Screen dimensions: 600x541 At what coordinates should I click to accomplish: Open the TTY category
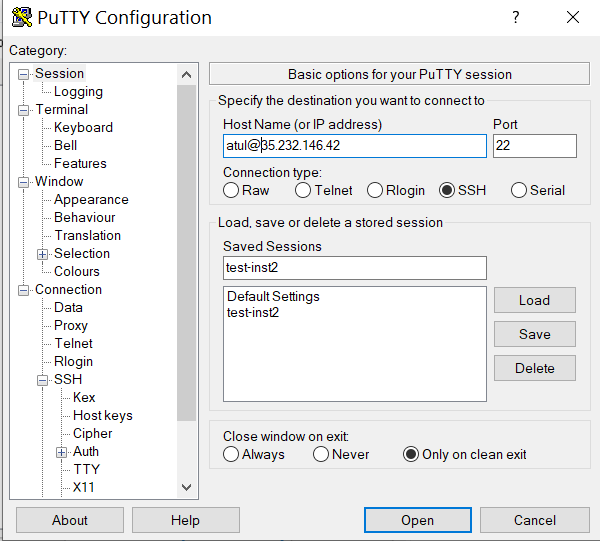pyautogui.click(x=86, y=469)
